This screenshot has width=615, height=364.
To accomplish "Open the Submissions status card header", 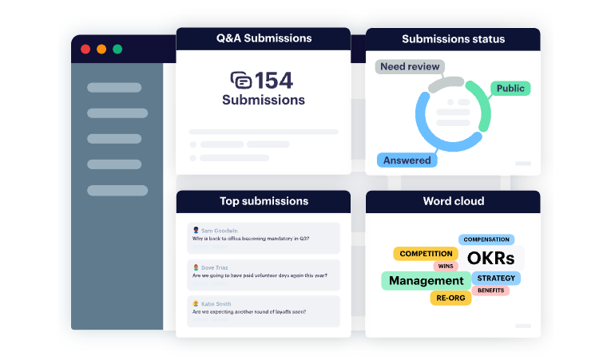I will click(x=453, y=39).
